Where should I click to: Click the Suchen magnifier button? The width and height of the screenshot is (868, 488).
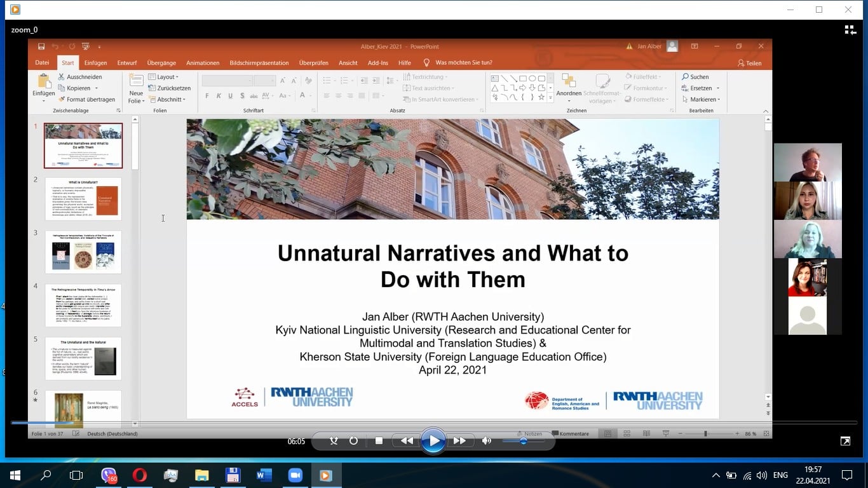click(x=695, y=77)
